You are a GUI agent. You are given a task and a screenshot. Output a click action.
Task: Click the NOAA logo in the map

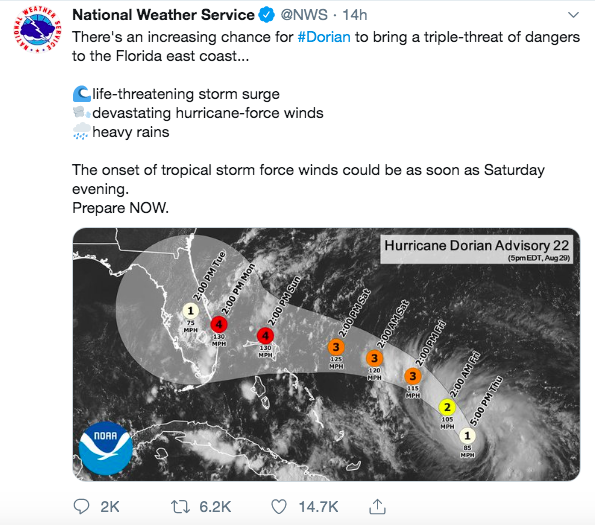[x=106, y=448]
